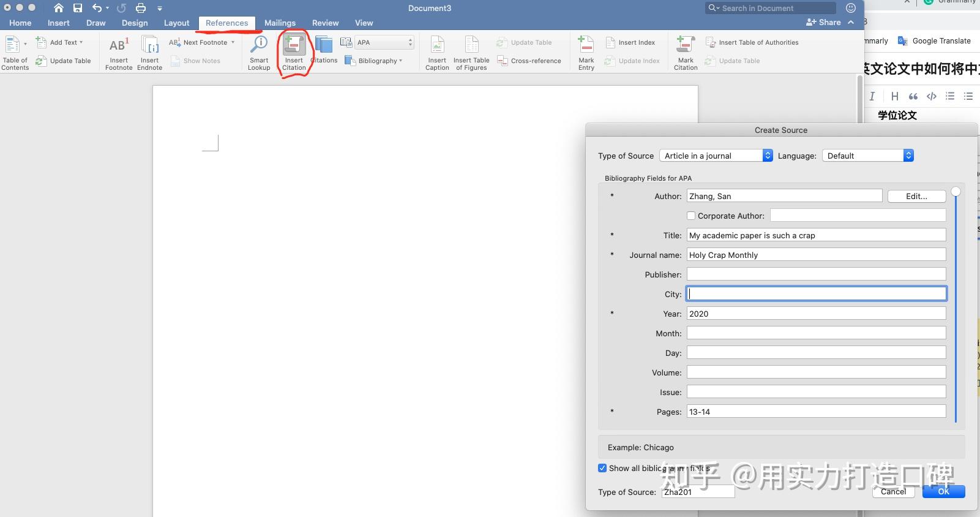The height and width of the screenshot is (517, 980).
Task: Click Insert Table of Authorities
Action: 752,42
